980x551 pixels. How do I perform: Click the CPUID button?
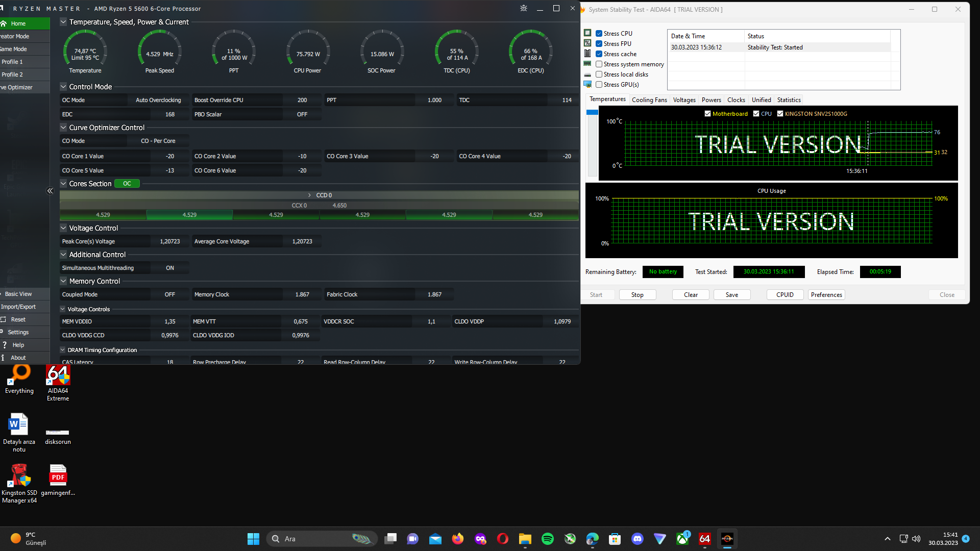click(x=785, y=295)
